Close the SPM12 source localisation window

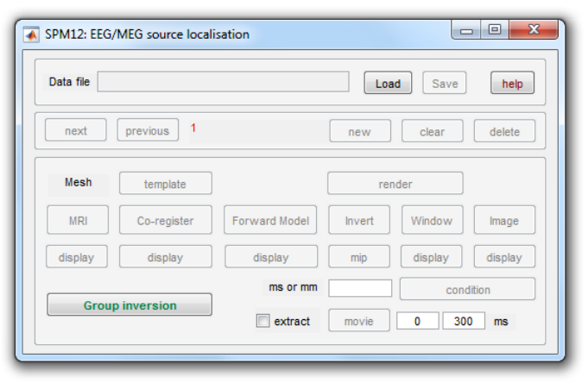pyautogui.click(x=534, y=29)
